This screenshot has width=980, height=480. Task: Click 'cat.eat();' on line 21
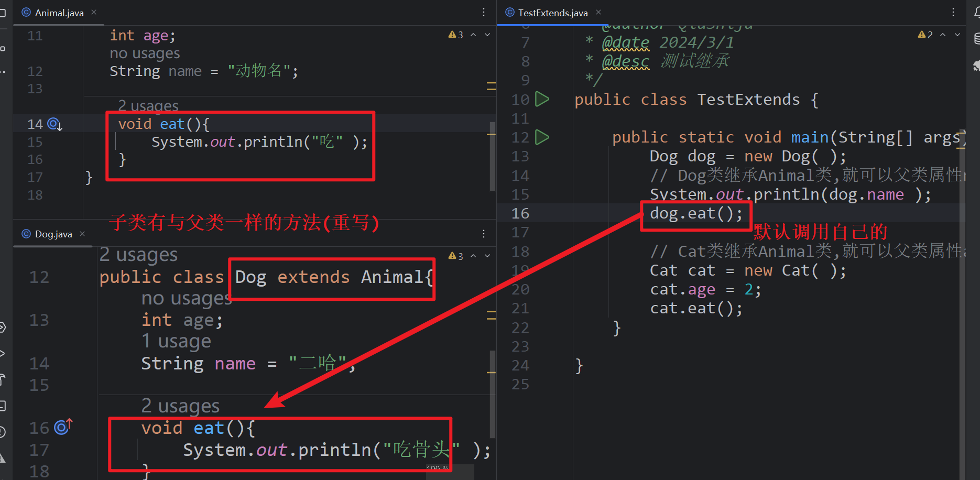(696, 308)
